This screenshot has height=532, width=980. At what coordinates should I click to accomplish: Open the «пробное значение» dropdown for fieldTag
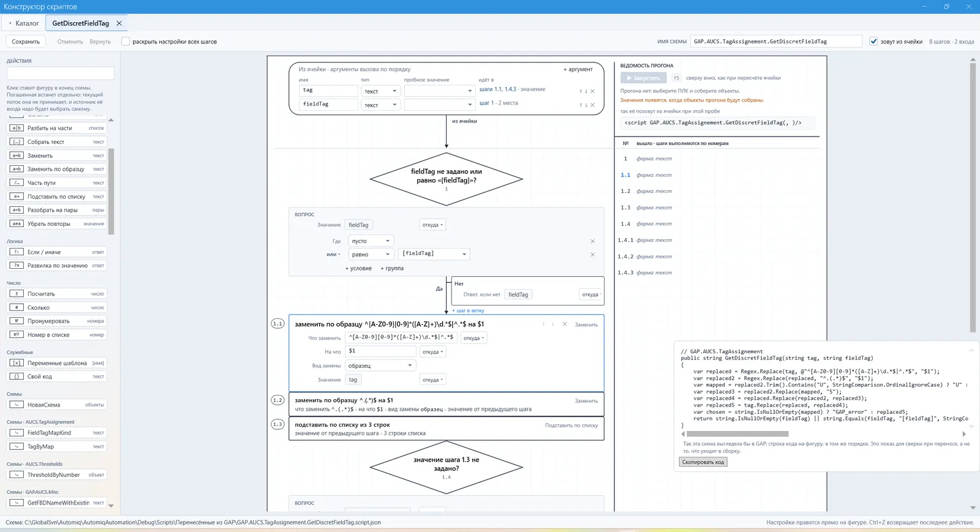[440, 105]
